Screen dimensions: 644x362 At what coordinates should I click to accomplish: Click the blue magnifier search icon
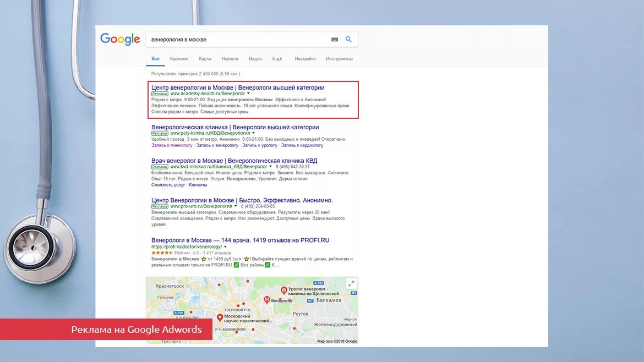[x=348, y=40]
